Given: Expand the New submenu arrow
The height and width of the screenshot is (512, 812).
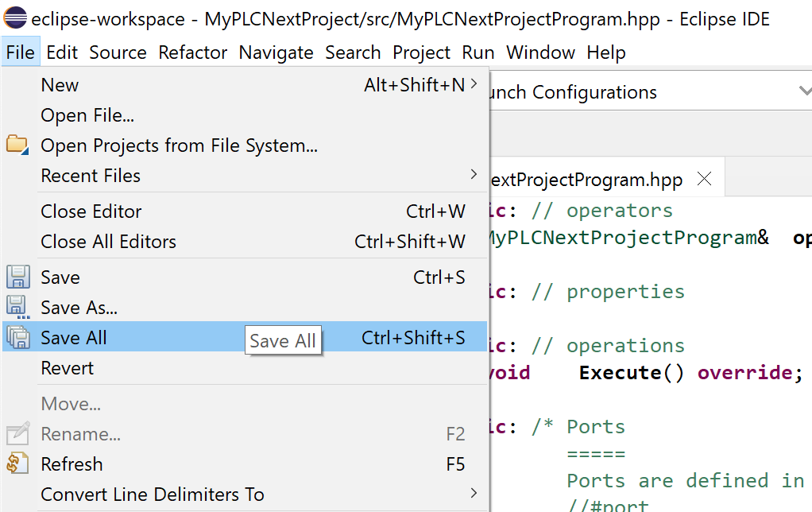Looking at the screenshot, I should coord(474,84).
